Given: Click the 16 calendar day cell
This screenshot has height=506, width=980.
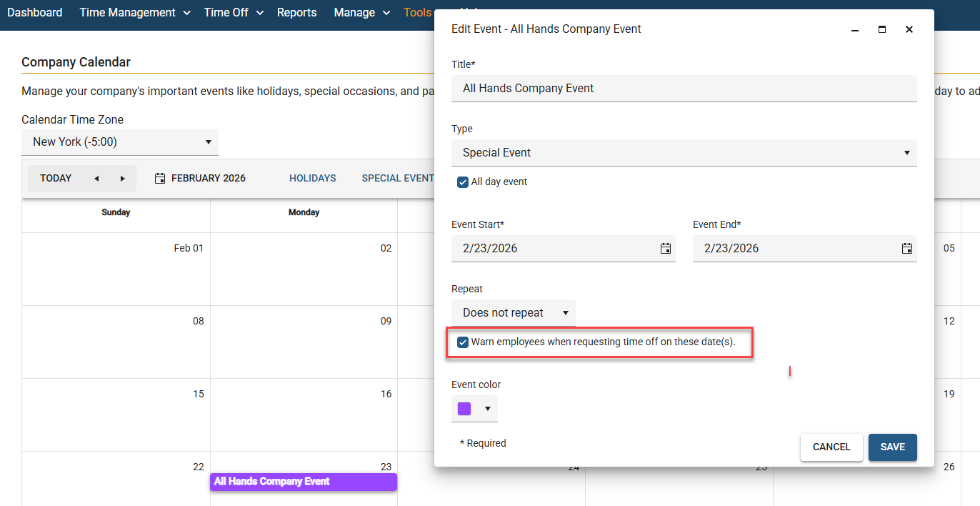Looking at the screenshot, I should (x=304, y=415).
